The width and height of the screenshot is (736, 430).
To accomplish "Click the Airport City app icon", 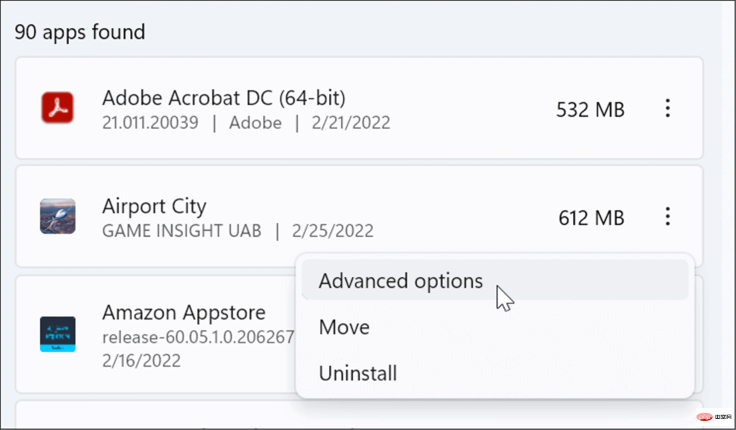I will pos(57,216).
